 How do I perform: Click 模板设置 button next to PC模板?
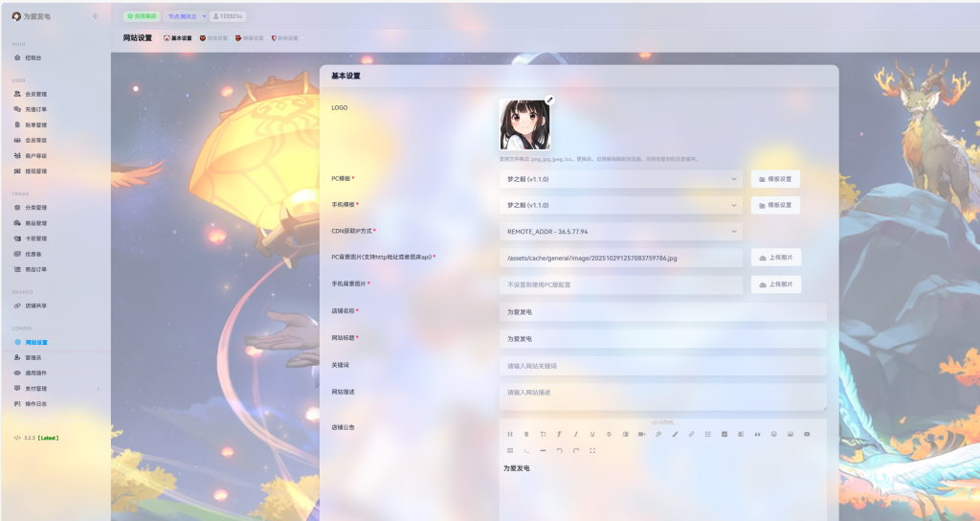tap(775, 179)
